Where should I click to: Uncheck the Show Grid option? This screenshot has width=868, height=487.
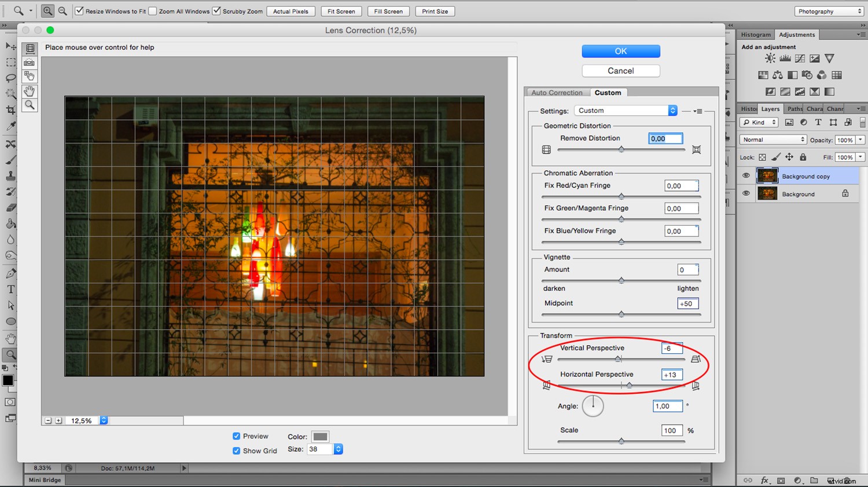click(x=236, y=451)
